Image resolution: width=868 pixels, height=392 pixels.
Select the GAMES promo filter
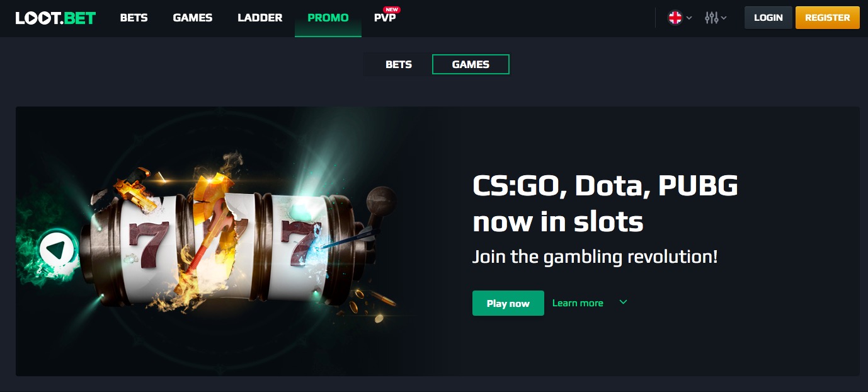tap(471, 64)
